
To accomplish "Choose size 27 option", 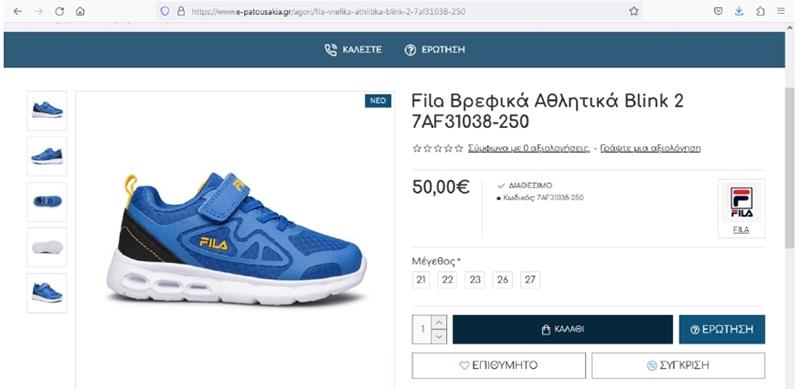I will (530, 280).
